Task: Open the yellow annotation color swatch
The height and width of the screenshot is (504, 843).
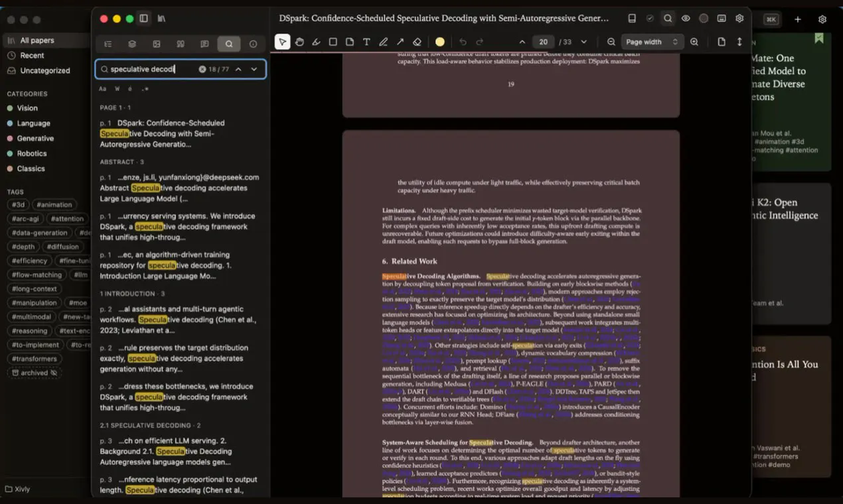Action: tap(440, 42)
